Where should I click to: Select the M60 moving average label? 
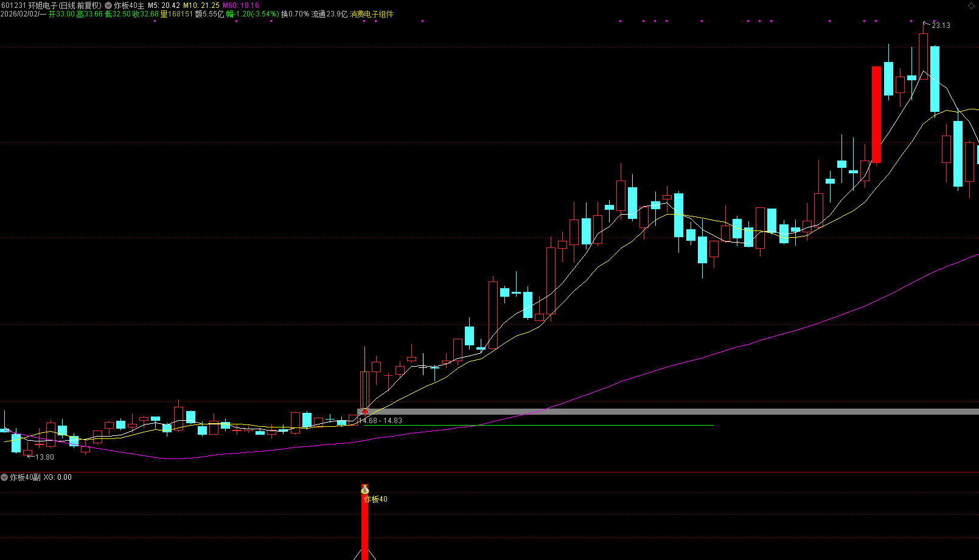241,5
